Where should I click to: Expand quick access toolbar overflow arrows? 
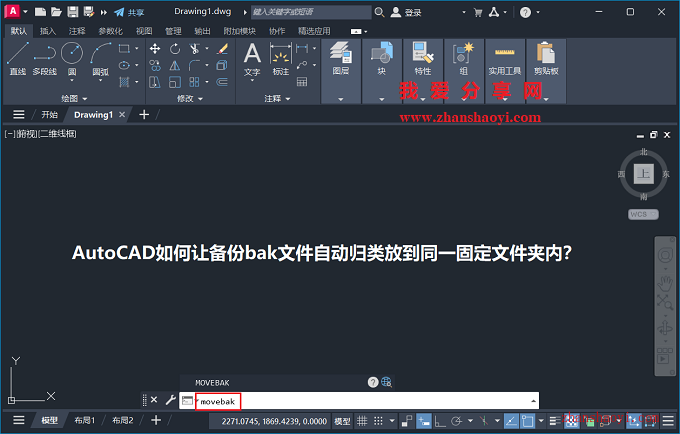(x=104, y=12)
